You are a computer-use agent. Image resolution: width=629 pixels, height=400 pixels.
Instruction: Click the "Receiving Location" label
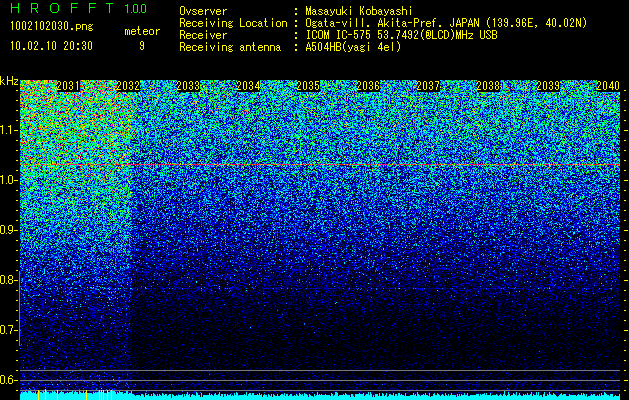233,23
